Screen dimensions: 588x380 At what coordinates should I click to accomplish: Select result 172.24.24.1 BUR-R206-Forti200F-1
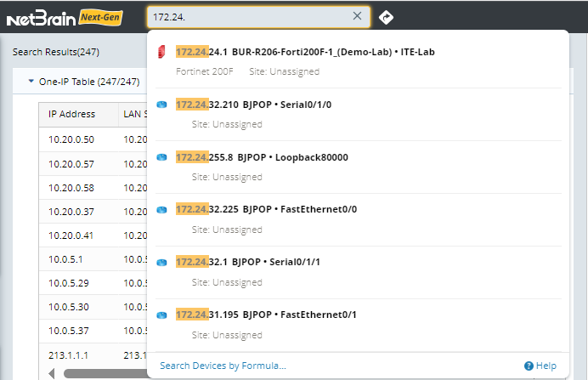pyautogui.click(x=359, y=61)
